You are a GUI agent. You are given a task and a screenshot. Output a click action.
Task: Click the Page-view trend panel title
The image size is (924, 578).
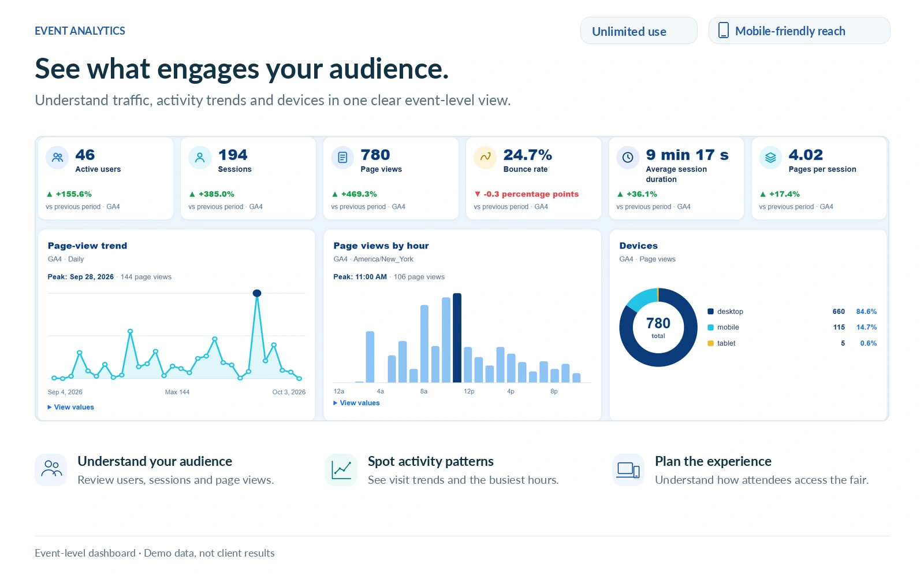[87, 246]
